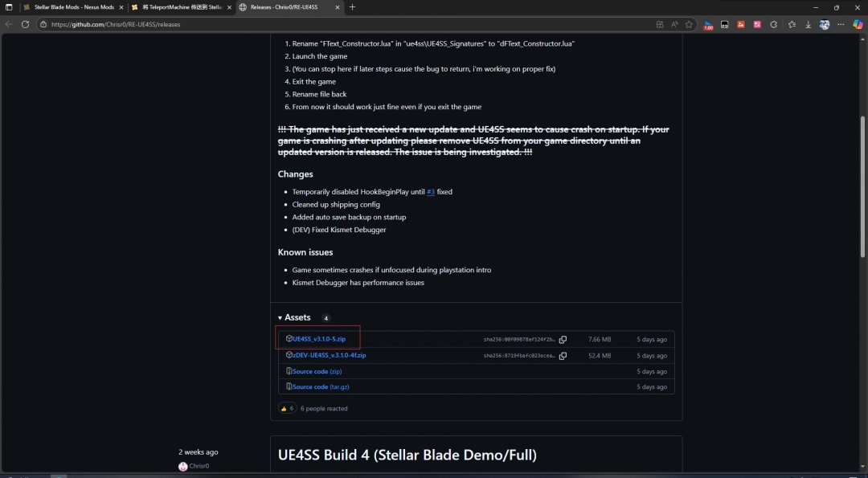
Task: Select the sha256:00f09878 hash text
Action: pos(519,340)
